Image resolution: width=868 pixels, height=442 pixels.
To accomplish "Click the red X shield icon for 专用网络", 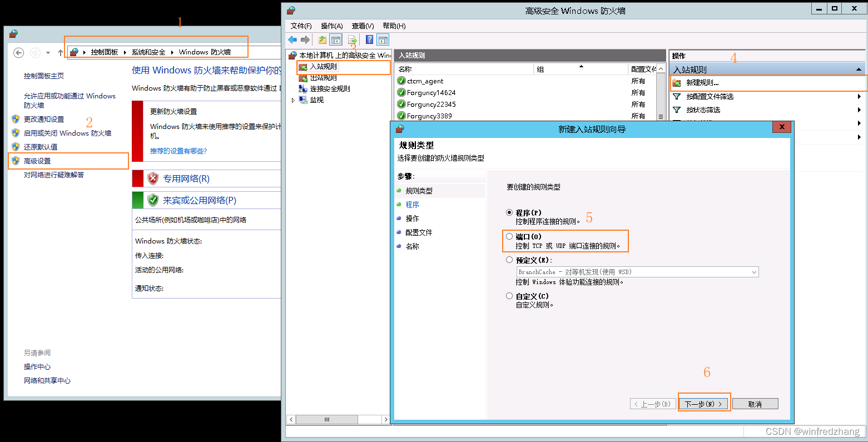I will click(x=153, y=178).
